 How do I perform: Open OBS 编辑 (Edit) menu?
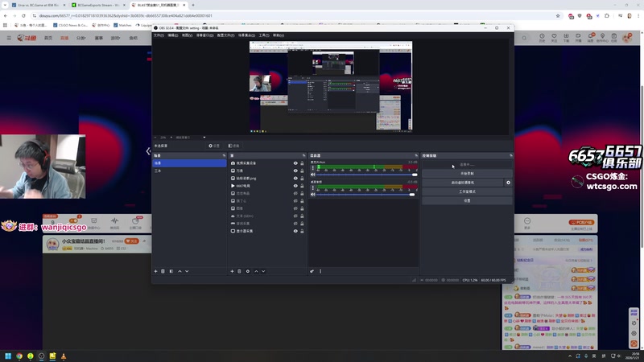(x=173, y=35)
